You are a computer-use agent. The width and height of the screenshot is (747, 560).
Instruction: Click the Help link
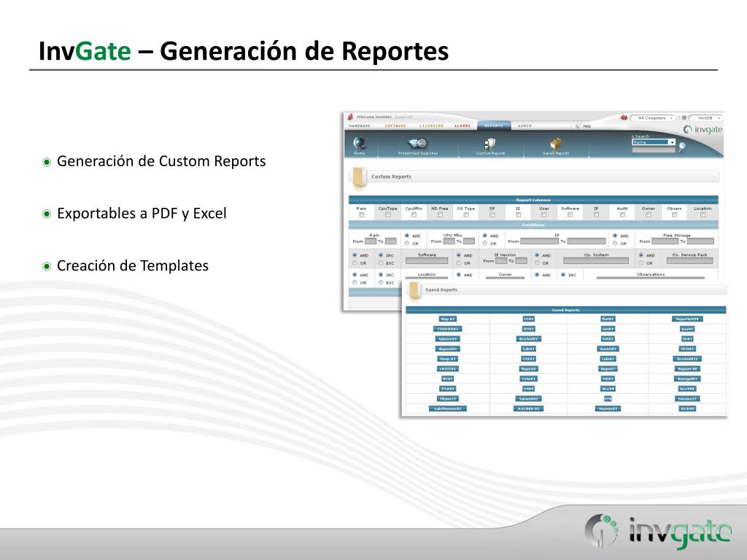coord(587,126)
